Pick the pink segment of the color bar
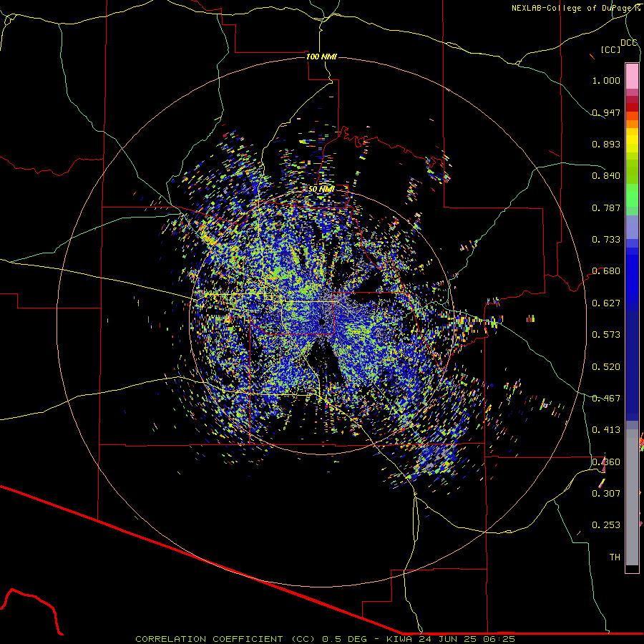Image resolution: width=644 pixels, height=644 pixels. (x=632, y=77)
